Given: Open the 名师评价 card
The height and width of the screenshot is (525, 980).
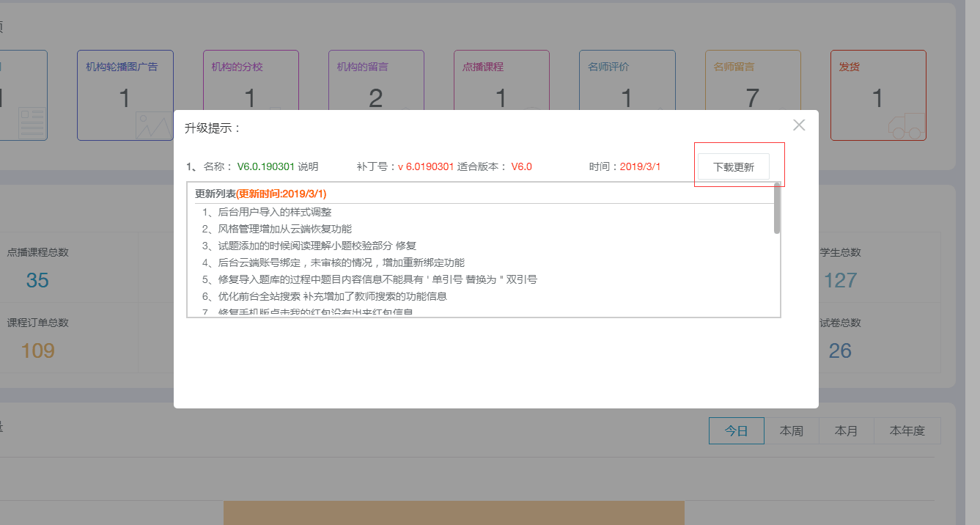Looking at the screenshot, I should [x=627, y=81].
